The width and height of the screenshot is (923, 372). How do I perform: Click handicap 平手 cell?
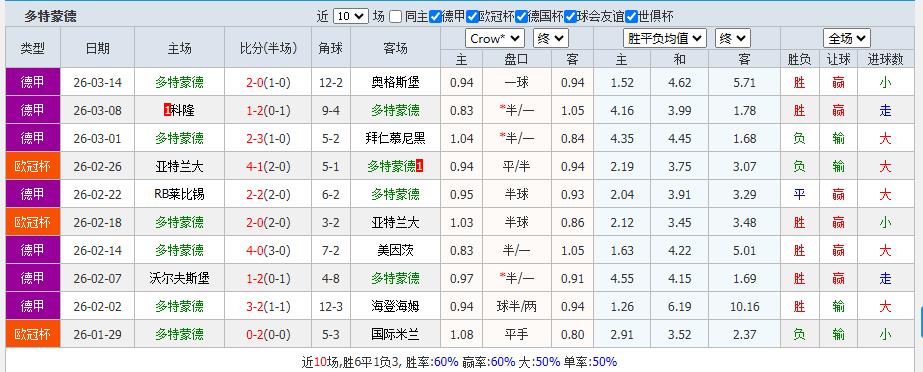(x=517, y=334)
